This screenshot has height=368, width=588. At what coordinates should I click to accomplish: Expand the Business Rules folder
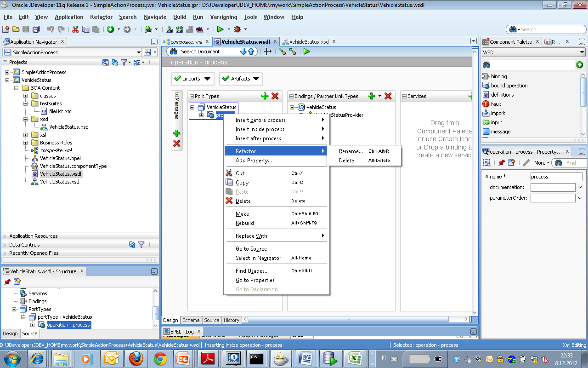(26, 143)
